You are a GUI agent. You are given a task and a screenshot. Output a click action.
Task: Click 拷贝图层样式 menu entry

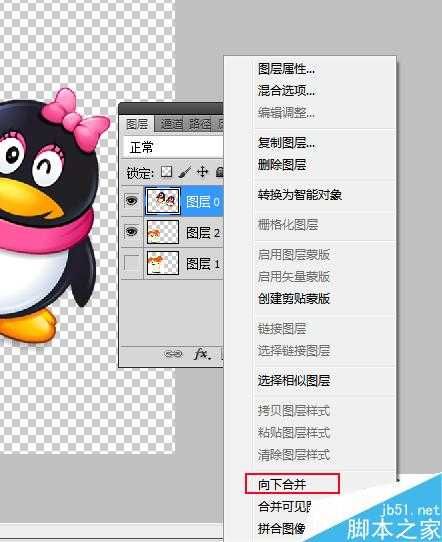(294, 411)
